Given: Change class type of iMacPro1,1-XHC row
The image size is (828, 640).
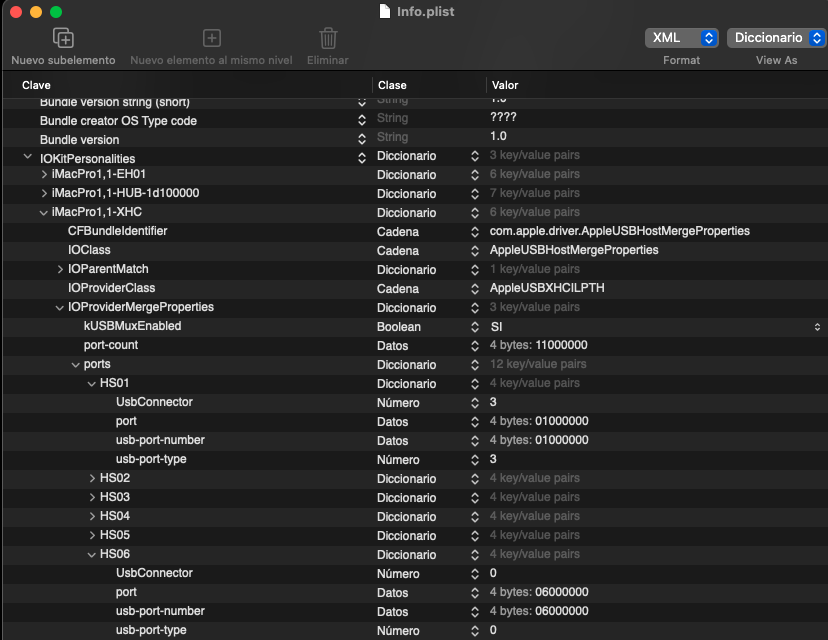Looking at the screenshot, I should [x=475, y=213].
